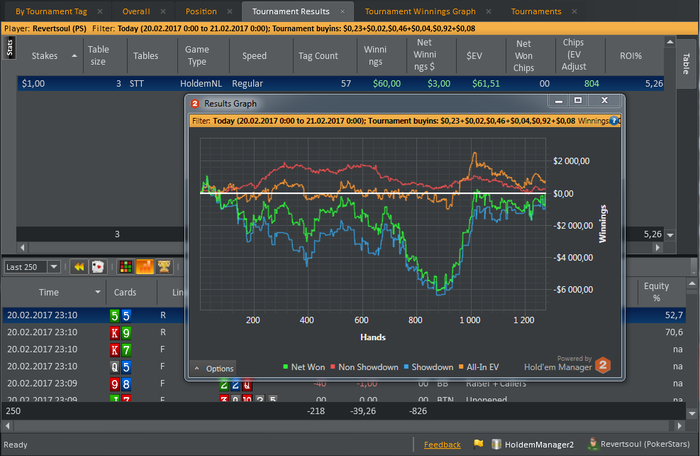Expand the graph Options panel

click(x=213, y=368)
